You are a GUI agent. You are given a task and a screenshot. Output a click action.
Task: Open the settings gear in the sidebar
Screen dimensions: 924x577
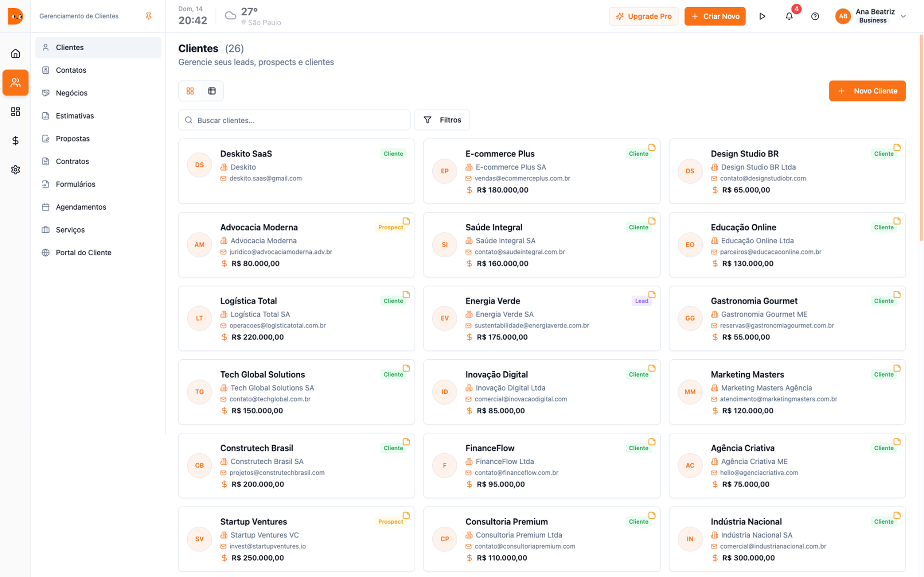15,170
